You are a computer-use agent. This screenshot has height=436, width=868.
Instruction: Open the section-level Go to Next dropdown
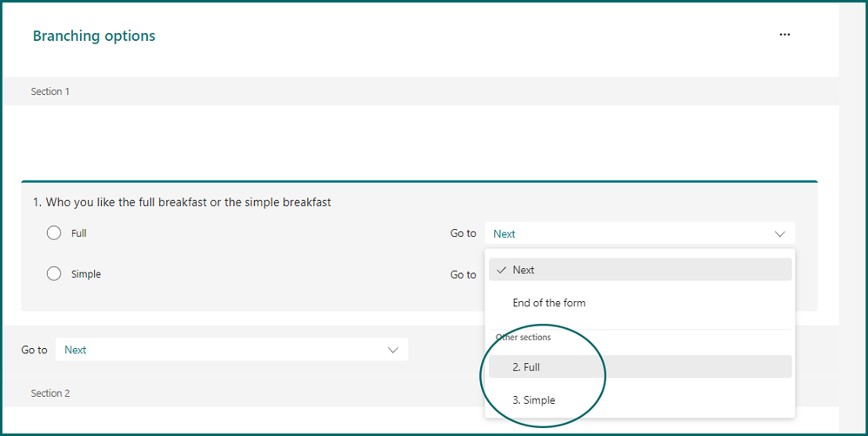(x=230, y=350)
